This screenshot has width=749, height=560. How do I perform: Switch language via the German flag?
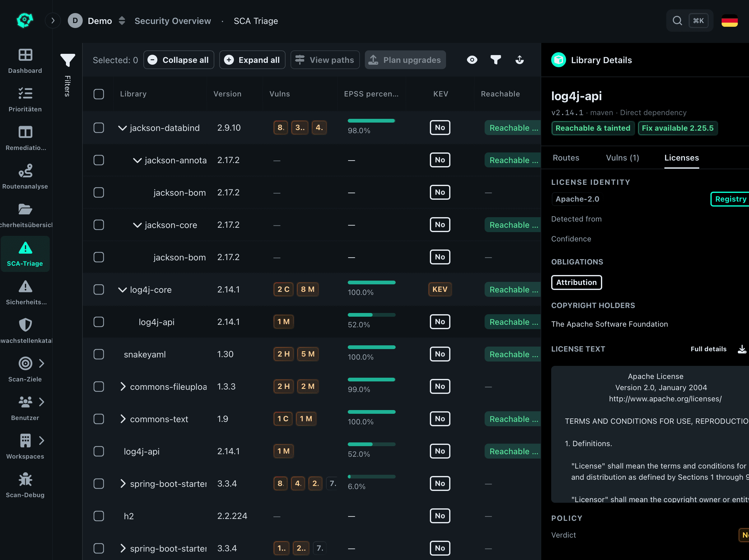[x=729, y=21]
